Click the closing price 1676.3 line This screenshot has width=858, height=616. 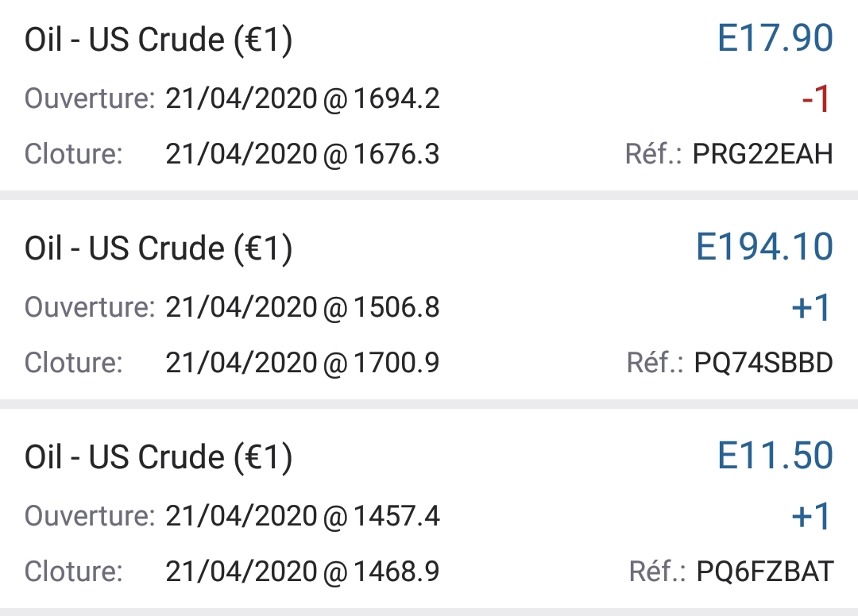pyautogui.click(x=302, y=154)
